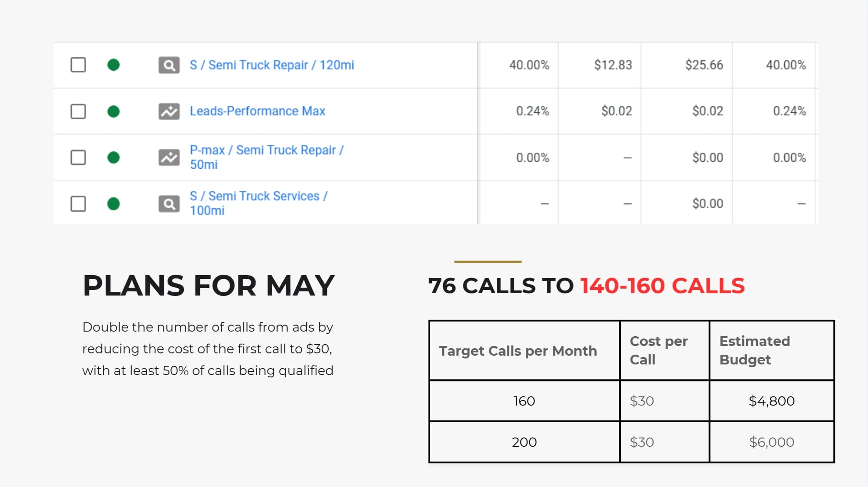Tick the P-max / Semi Truck Repair checkbox
Screen dimensions: 868x487
point(78,158)
